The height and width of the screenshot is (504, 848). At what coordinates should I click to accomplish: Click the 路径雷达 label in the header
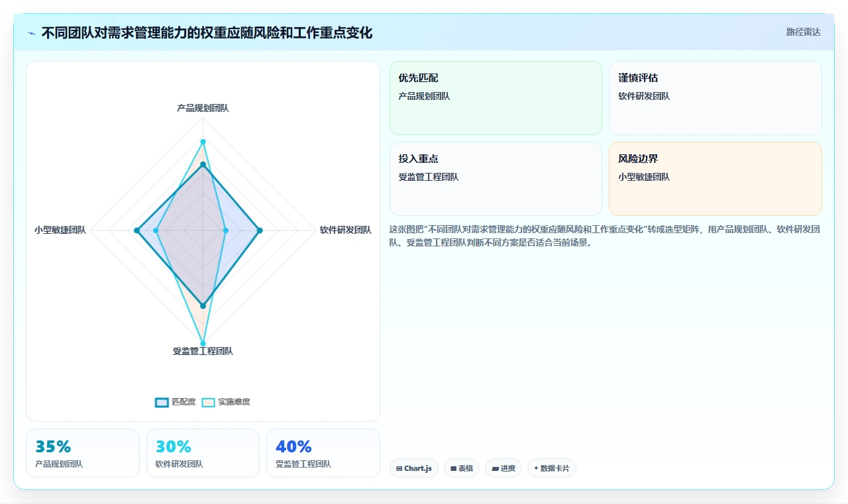pyautogui.click(x=803, y=32)
